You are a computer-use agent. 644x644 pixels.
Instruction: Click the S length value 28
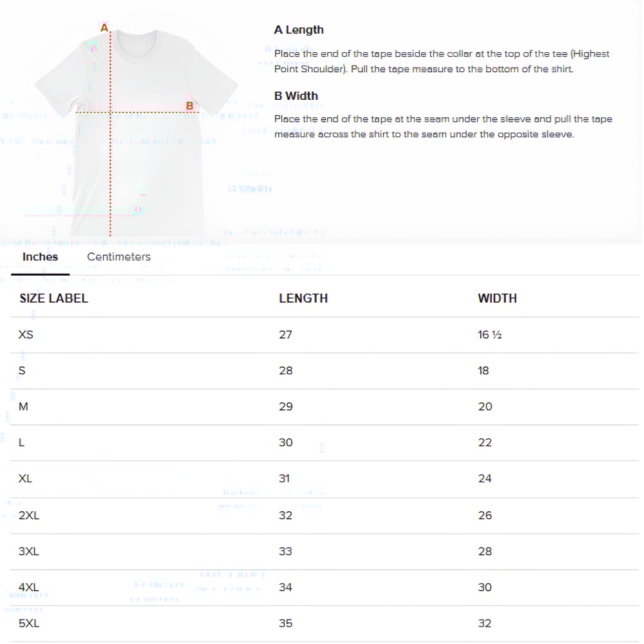coord(285,370)
